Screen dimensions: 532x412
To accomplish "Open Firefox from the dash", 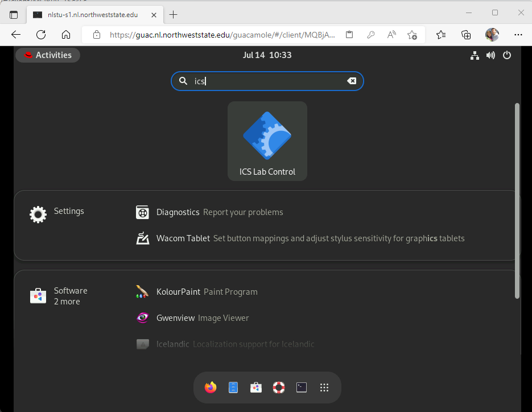I will click(x=211, y=387).
